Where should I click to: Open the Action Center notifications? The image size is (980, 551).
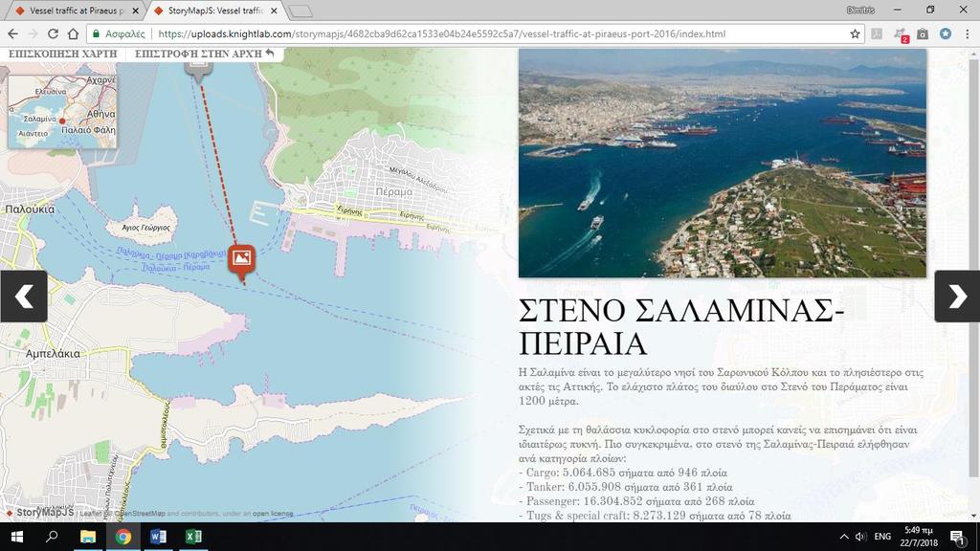(x=957, y=537)
